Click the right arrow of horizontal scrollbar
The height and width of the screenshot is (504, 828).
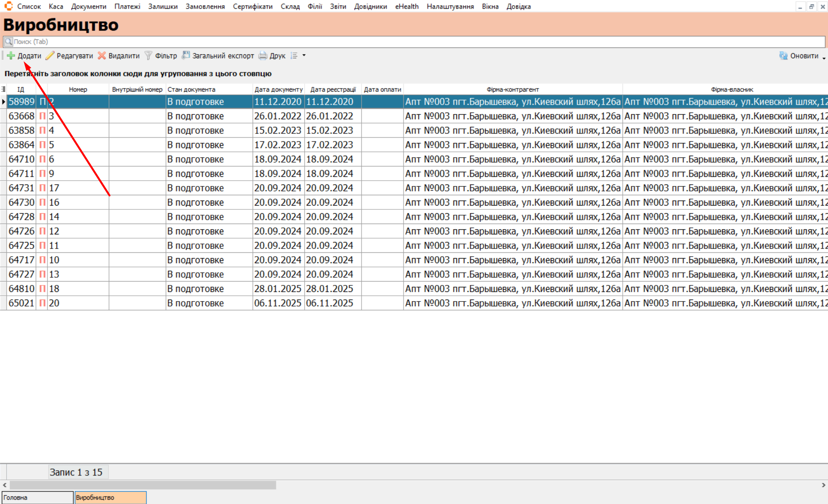tap(823, 485)
